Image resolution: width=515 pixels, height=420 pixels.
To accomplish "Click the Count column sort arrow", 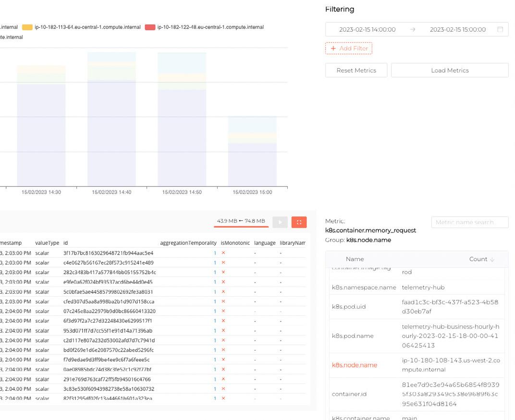I will click(491, 259).
